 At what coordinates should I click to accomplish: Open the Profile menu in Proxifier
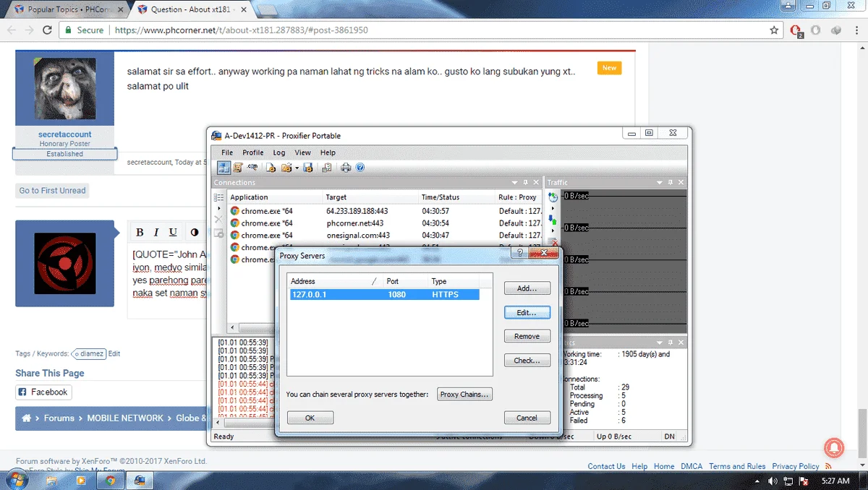point(253,152)
